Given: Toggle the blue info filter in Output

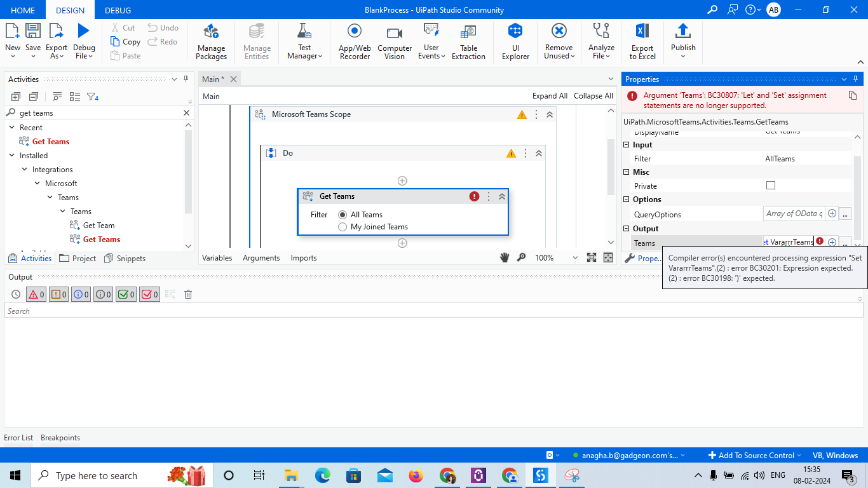Looking at the screenshot, I should [x=81, y=294].
